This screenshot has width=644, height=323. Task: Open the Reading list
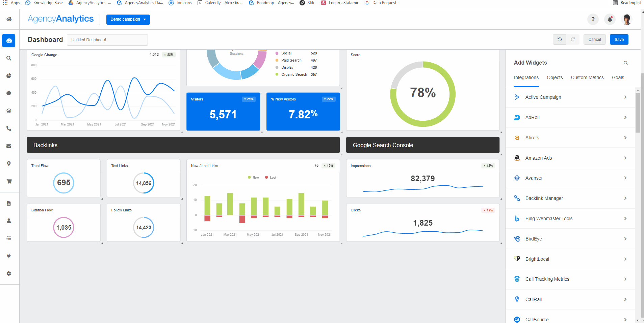tap(627, 3)
